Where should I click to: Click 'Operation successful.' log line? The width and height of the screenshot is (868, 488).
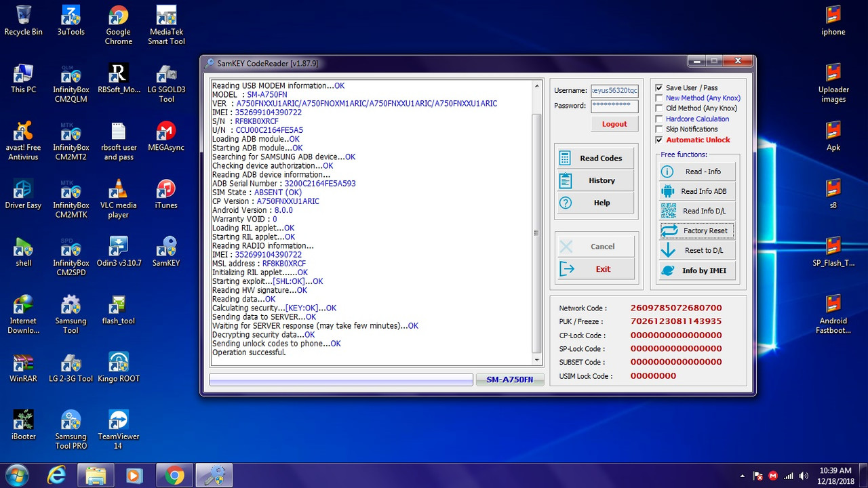[x=249, y=352]
